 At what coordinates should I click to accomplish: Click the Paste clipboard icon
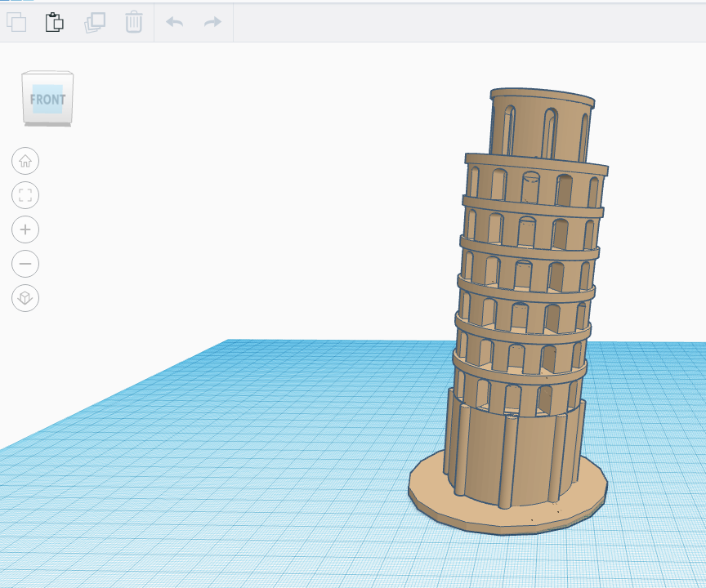(55, 22)
